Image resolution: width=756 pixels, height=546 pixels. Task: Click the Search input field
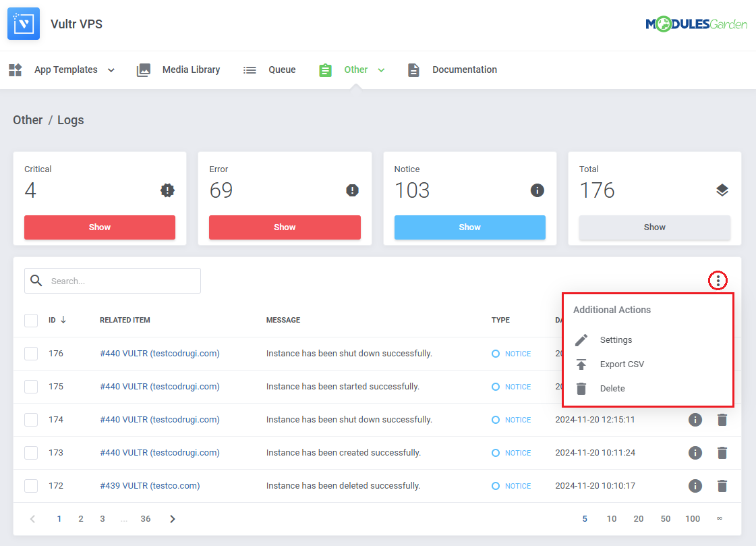[113, 281]
